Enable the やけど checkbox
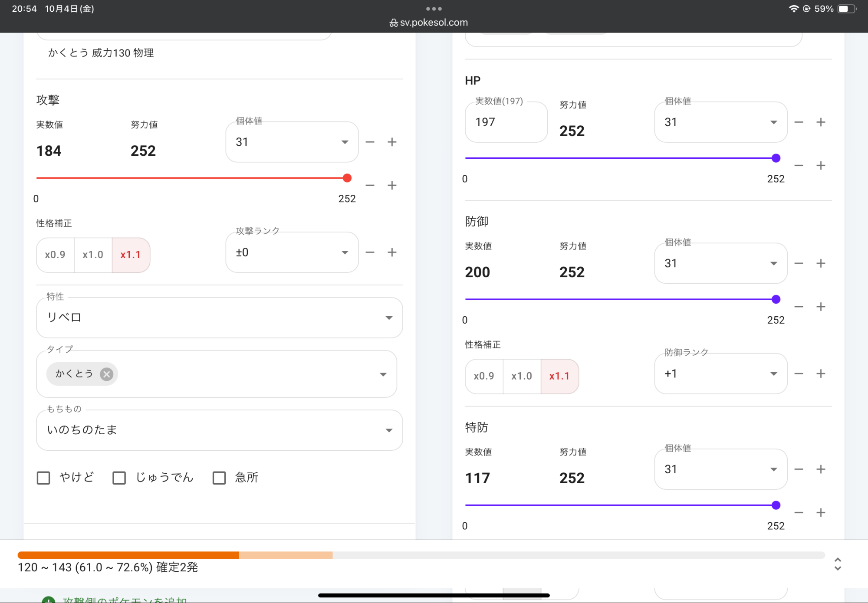Screen dimensions: 868x603 pyautogui.click(x=43, y=478)
